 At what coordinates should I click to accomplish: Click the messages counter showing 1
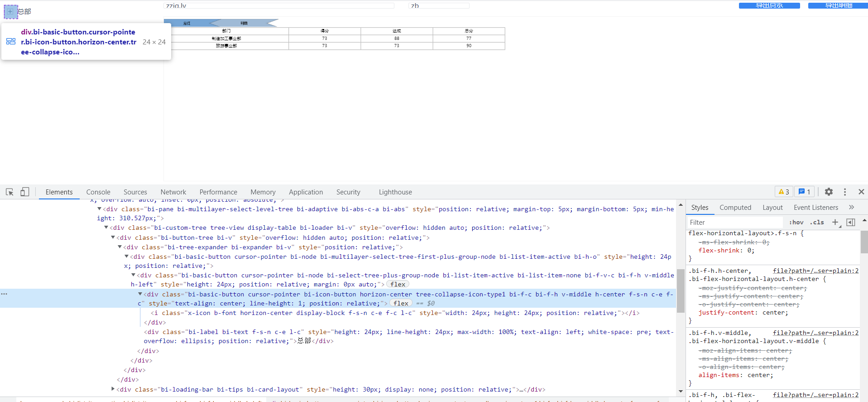tap(805, 192)
